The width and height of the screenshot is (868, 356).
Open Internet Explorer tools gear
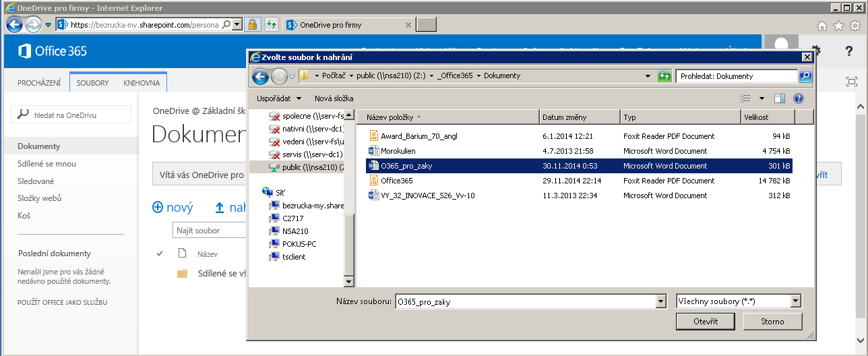(854, 26)
